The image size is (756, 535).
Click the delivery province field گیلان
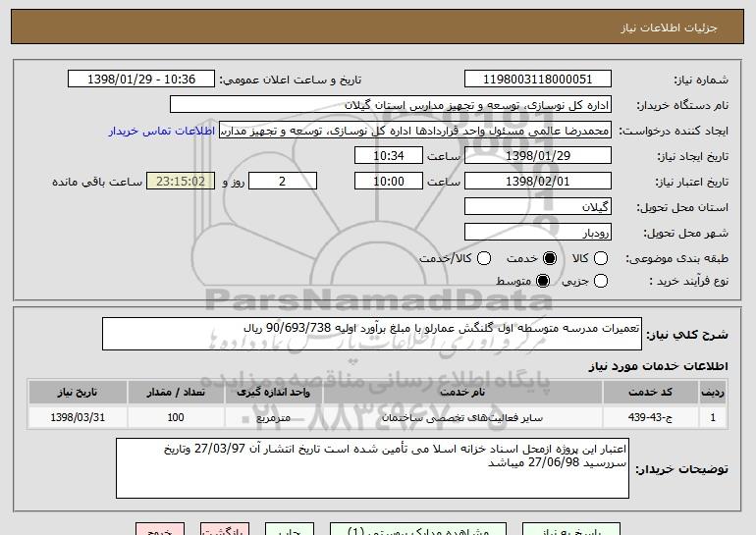(538, 207)
